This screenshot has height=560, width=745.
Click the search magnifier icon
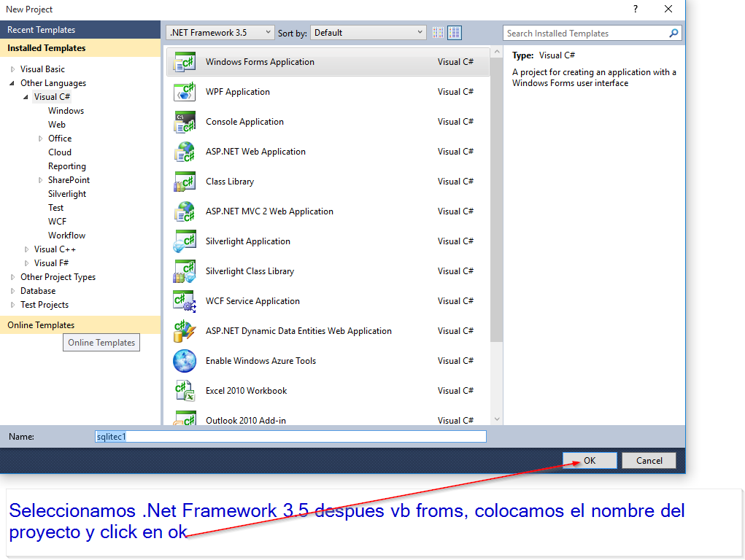tap(673, 33)
